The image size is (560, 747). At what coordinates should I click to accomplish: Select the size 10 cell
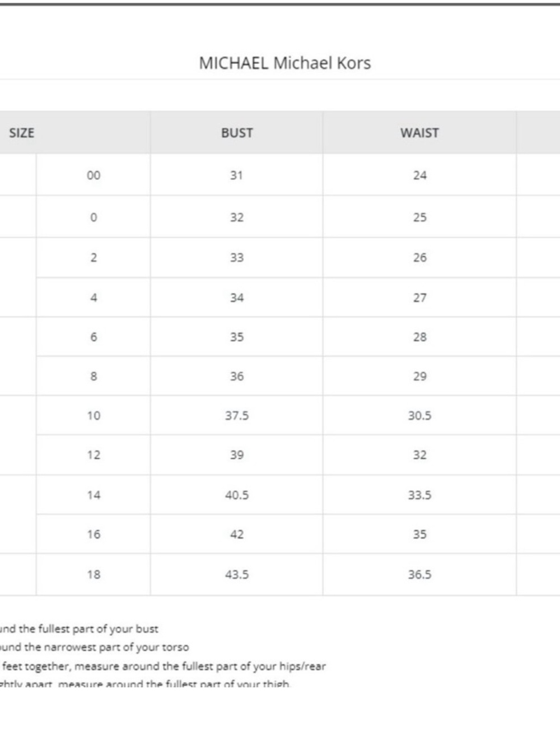coord(94,416)
